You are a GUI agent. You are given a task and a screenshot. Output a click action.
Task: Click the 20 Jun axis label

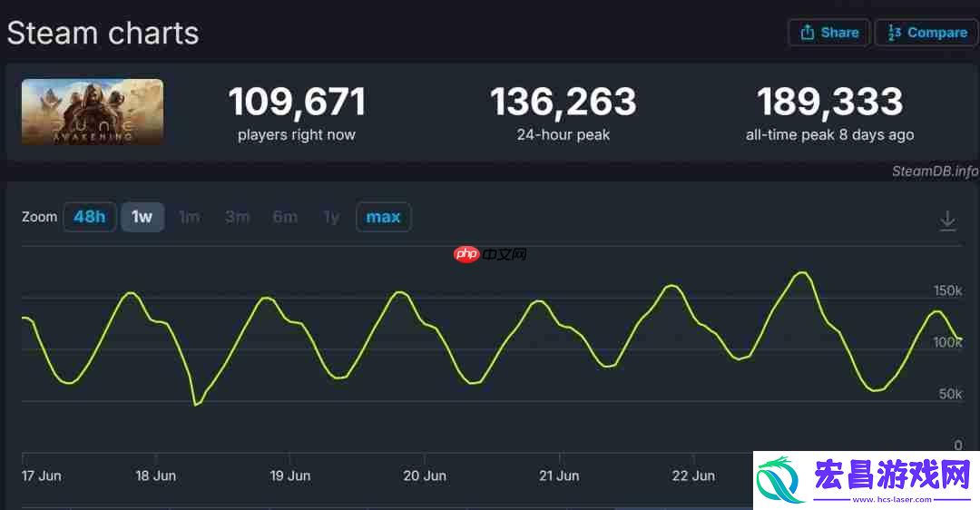(425, 476)
